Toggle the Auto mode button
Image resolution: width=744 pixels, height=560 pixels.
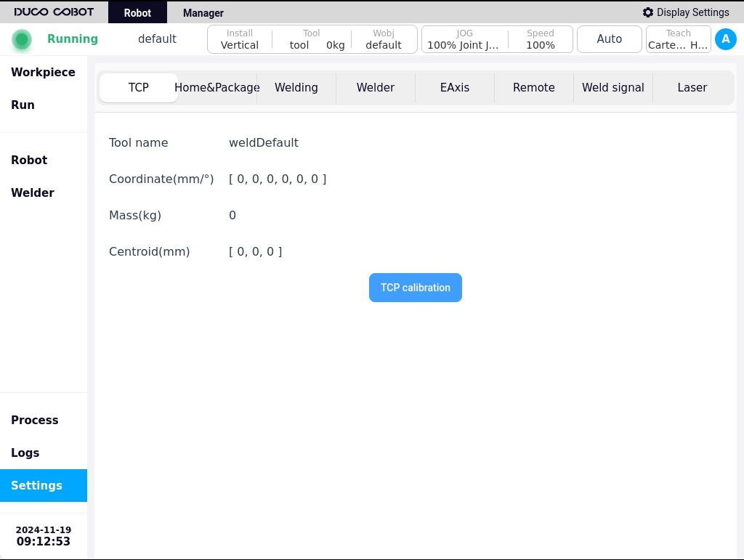610,39
